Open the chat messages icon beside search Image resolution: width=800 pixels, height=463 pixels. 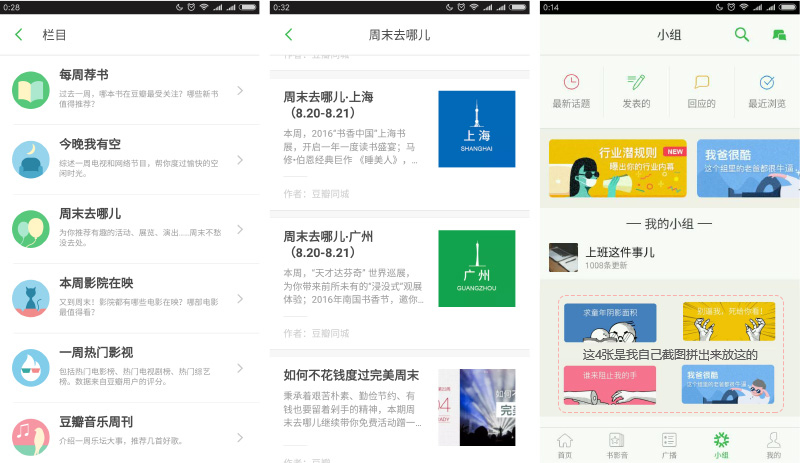point(779,35)
